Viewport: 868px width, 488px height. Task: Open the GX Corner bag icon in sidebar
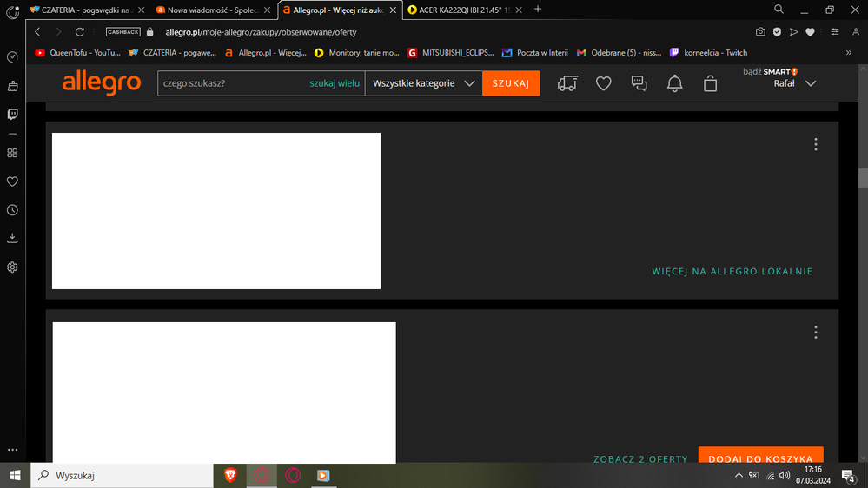[12, 86]
